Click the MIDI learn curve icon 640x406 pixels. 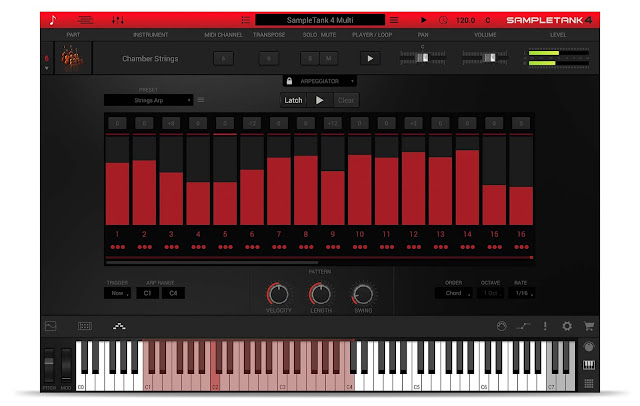click(523, 326)
